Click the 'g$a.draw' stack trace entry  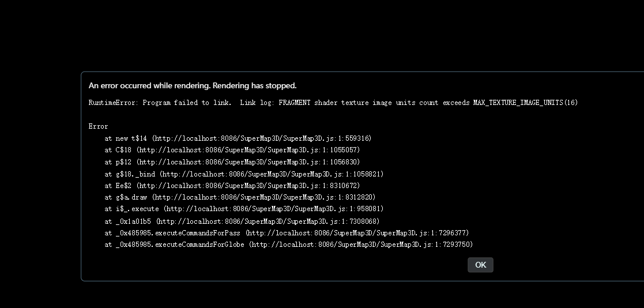point(131,197)
